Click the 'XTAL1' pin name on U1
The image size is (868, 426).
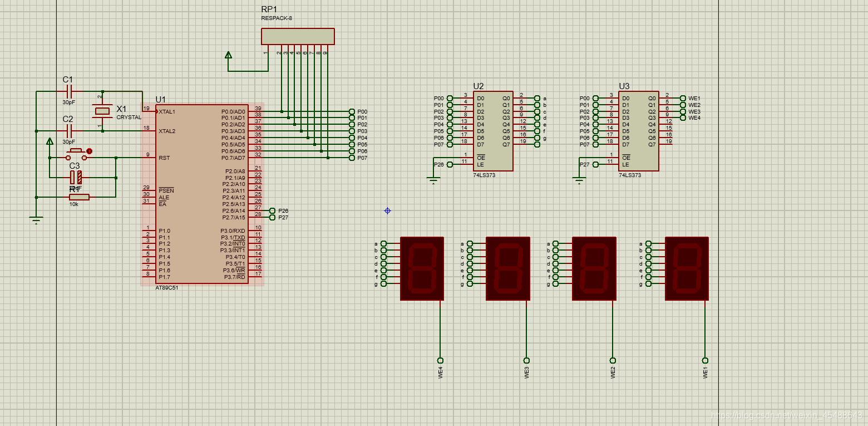point(167,111)
